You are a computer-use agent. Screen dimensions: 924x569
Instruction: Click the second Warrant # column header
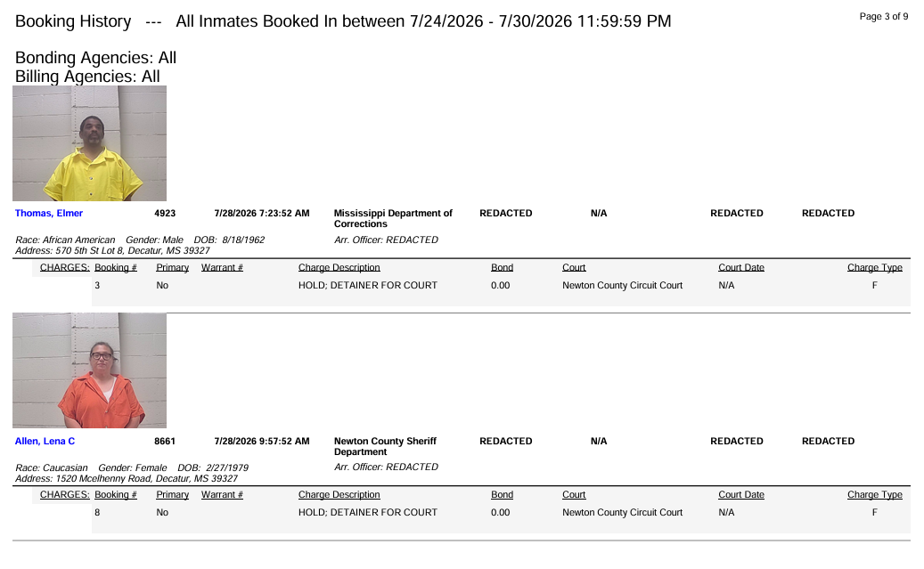point(222,495)
